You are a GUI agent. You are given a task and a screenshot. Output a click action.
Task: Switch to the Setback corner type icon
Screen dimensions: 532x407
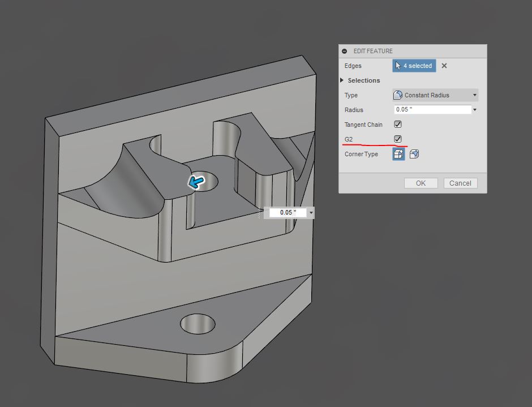(414, 153)
